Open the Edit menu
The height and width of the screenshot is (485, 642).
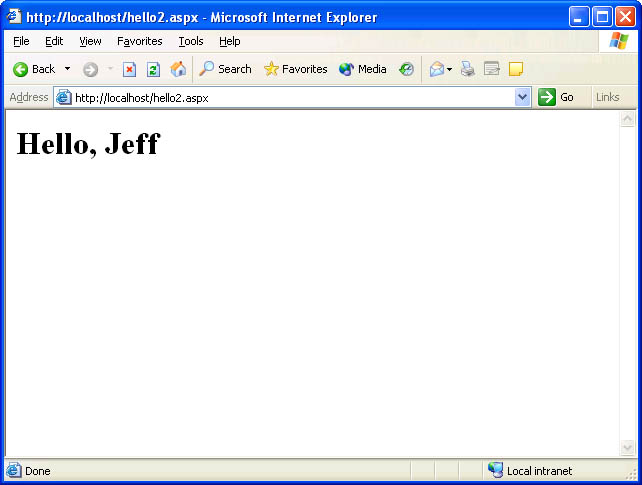point(54,41)
